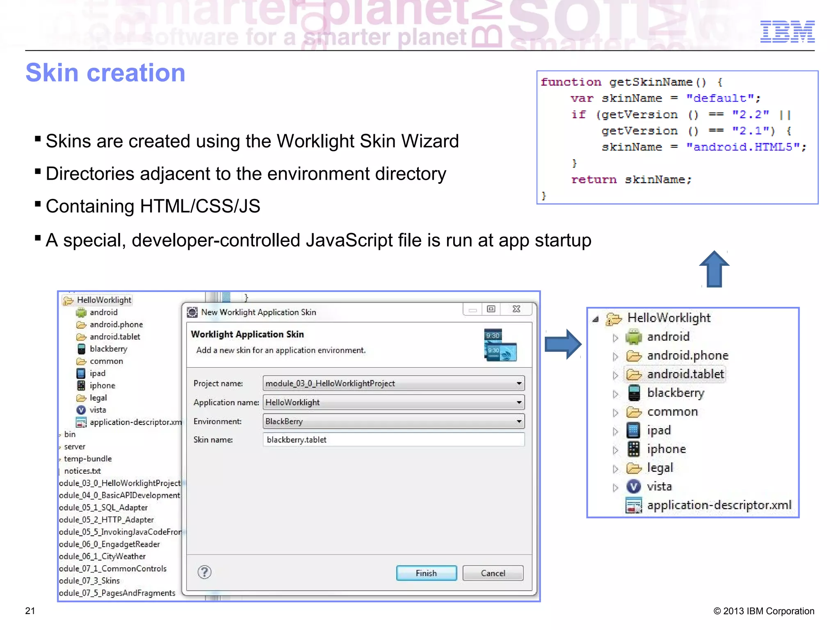Select blackberry device icon in left tree

pyautogui.click(x=81, y=349)
